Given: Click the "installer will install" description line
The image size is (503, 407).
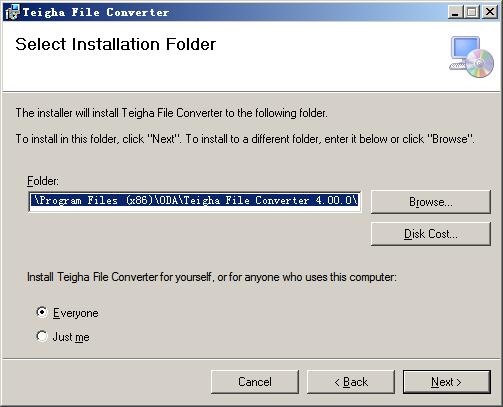Looking at the screenshot, I should (172, 113).
